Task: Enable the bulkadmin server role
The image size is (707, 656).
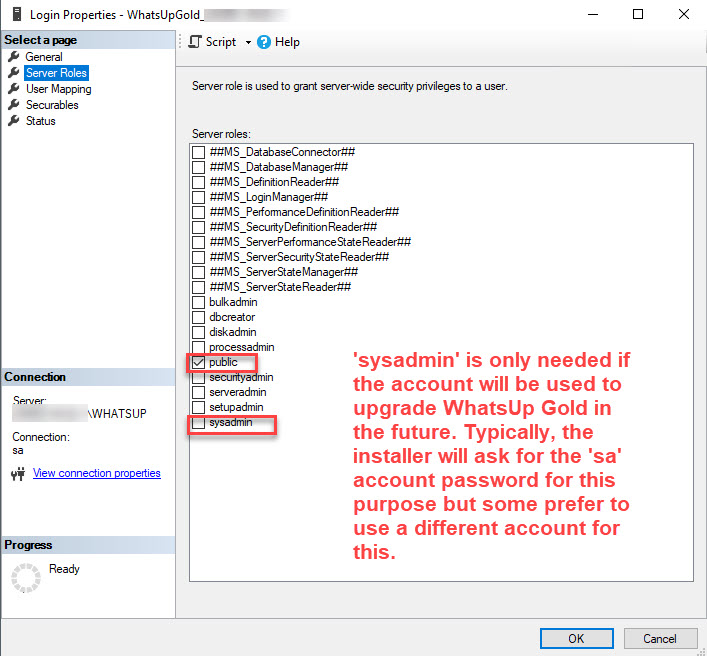Action: point(198,302)
